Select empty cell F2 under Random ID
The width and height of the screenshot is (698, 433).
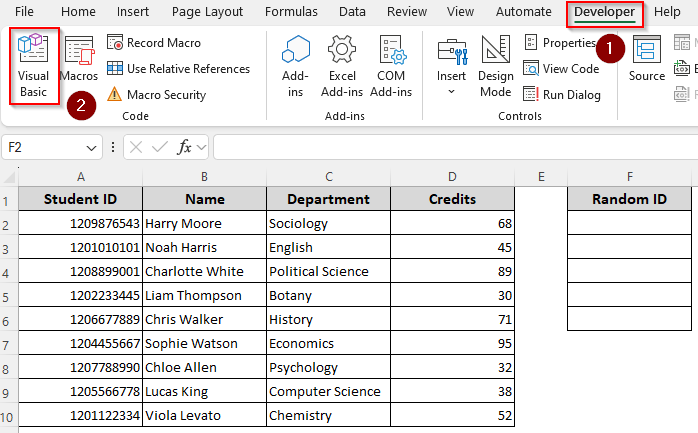point(629,223)
